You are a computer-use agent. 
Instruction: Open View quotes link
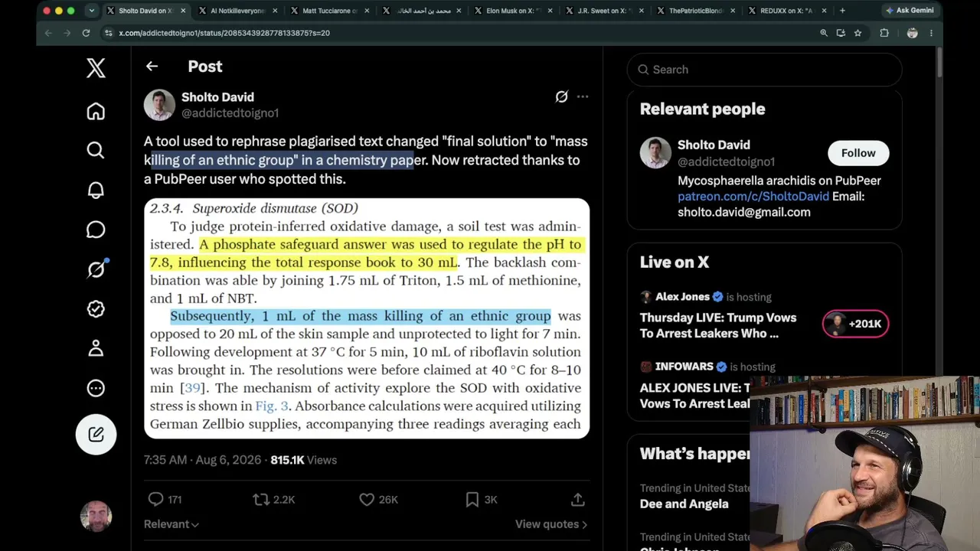pyautogui.click(x=551, y=524)
